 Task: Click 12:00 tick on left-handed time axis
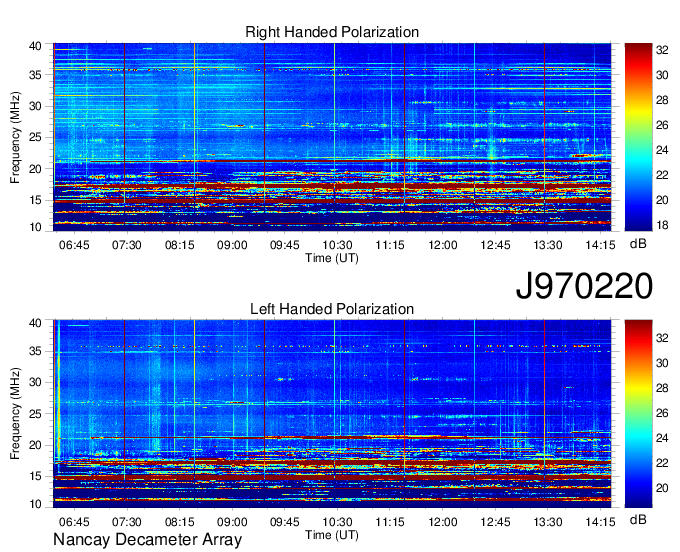pyautogui.click(x=442, y=521)
